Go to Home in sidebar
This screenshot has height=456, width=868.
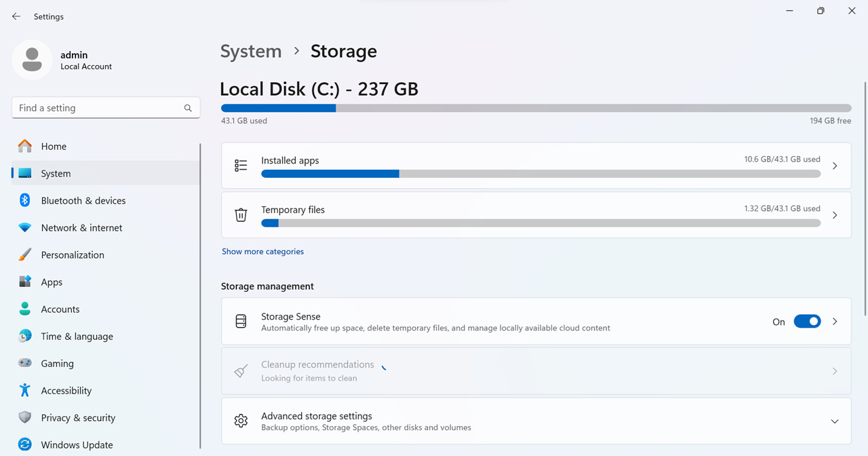[106, 146]
